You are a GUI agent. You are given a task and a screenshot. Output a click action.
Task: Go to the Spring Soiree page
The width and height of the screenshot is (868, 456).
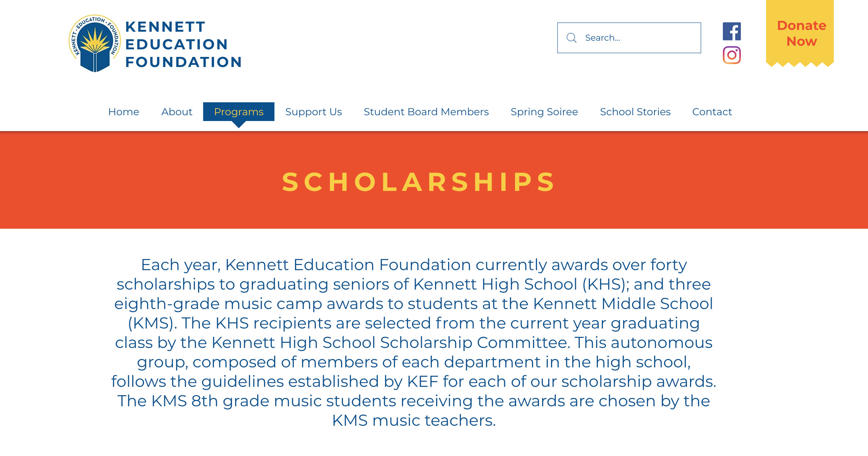pos(544,112)
